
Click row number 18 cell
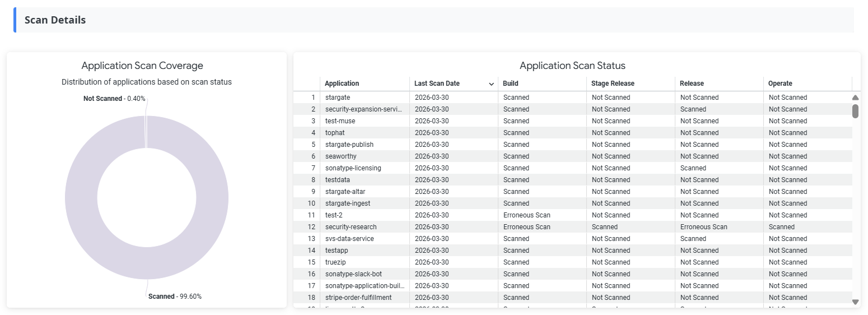[307, 298]
